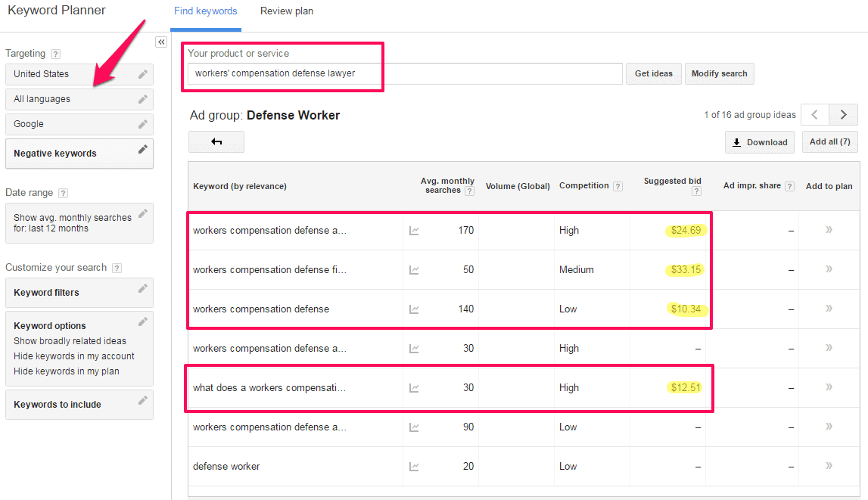Viewport: 868px width, 500px height.
Task: Click 'what does a workers compensati…' keyword
Action: coord(269,388)
